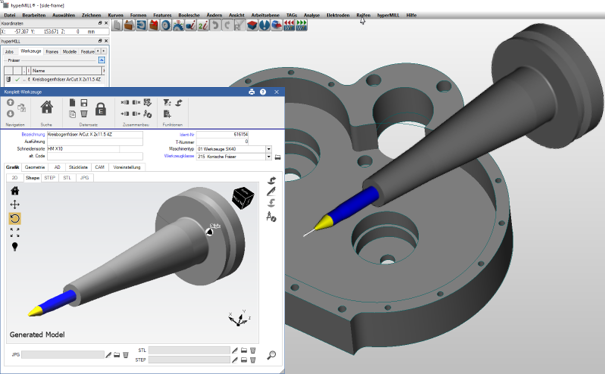This screenshot has height=374, width=605.
Task: Click the Bezeichnung blue label link
Action: [x=33, y=134]
